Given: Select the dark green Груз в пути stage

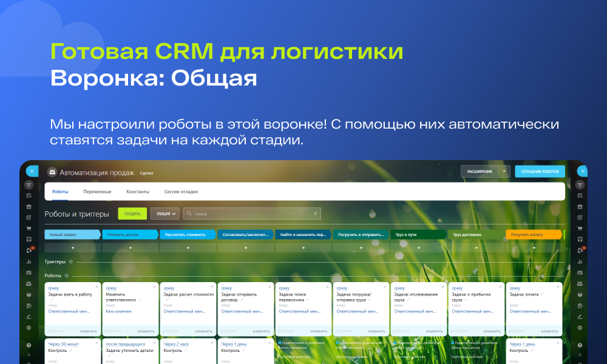Looking at the screenshot, I should coord(418,234).
